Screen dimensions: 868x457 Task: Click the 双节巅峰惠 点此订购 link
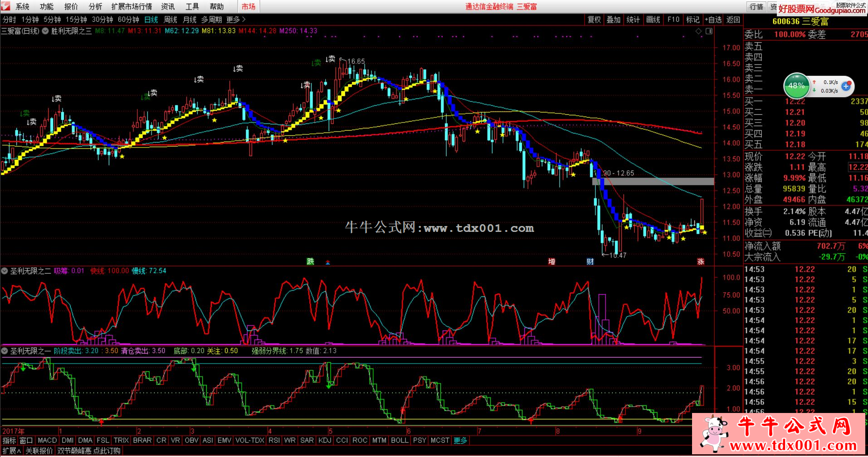(89, 451)
